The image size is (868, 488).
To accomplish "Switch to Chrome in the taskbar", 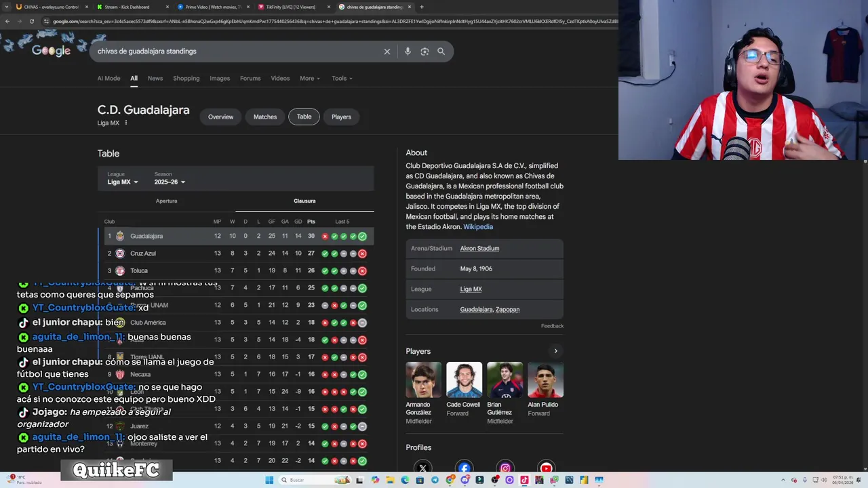I will coord(450,480).
